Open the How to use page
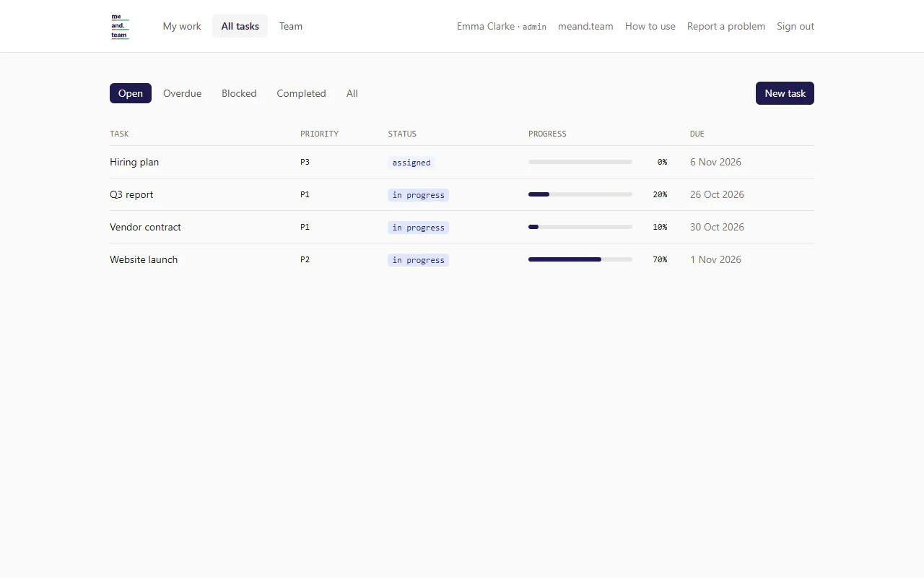This screenshot has height=578, width=924. click(x=650, y=26)
